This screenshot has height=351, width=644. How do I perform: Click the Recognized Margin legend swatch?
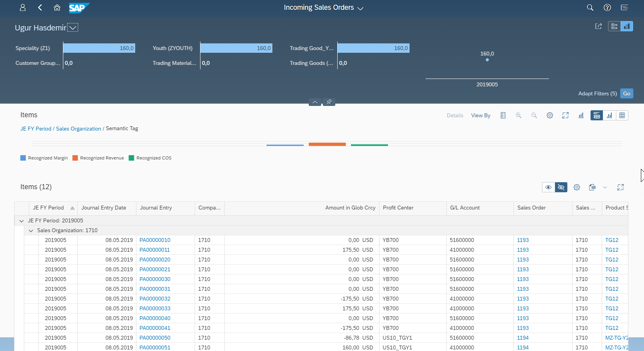[23, 158]
